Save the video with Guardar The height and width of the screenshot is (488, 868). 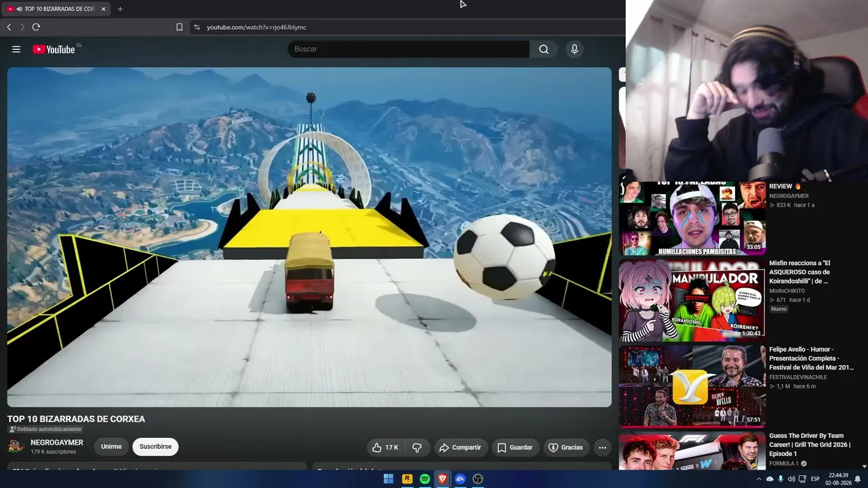(x=515, y=447)
